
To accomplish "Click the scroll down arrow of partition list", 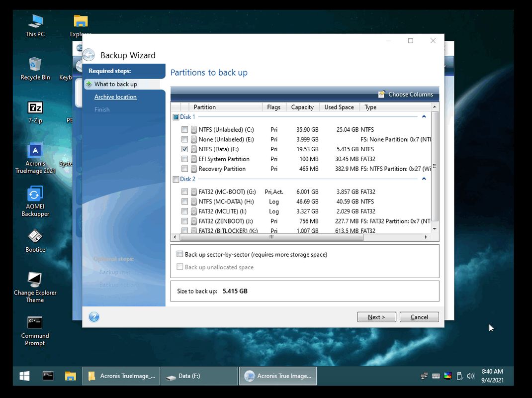I will [x=435, y=229].
